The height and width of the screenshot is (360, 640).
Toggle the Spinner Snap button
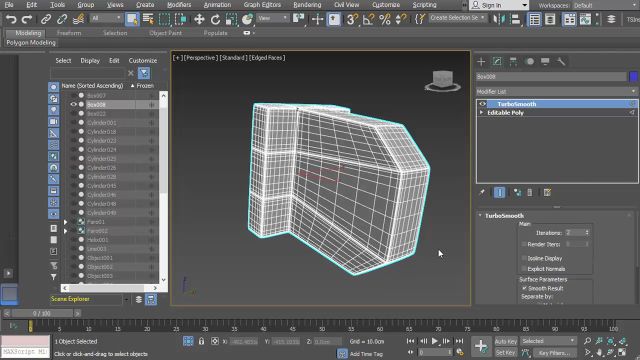coord(401,19)
